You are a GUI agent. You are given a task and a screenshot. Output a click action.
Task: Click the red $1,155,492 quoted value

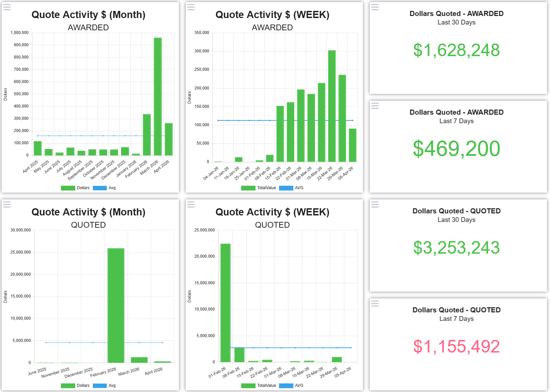456,347
